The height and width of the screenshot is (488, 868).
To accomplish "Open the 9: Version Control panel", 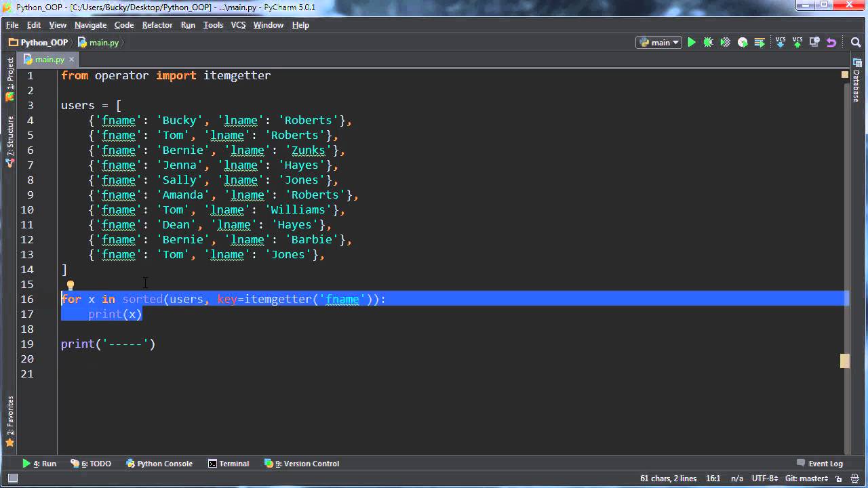I will (x=302, y=464).
